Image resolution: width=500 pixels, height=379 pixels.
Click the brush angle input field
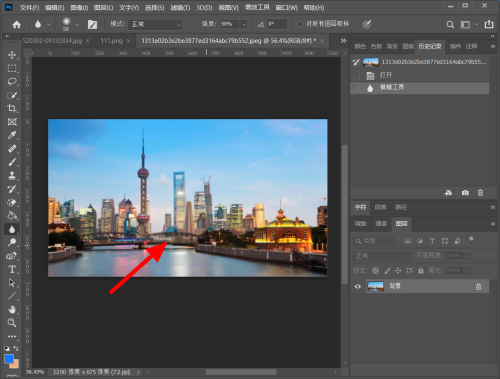[277, 24]
